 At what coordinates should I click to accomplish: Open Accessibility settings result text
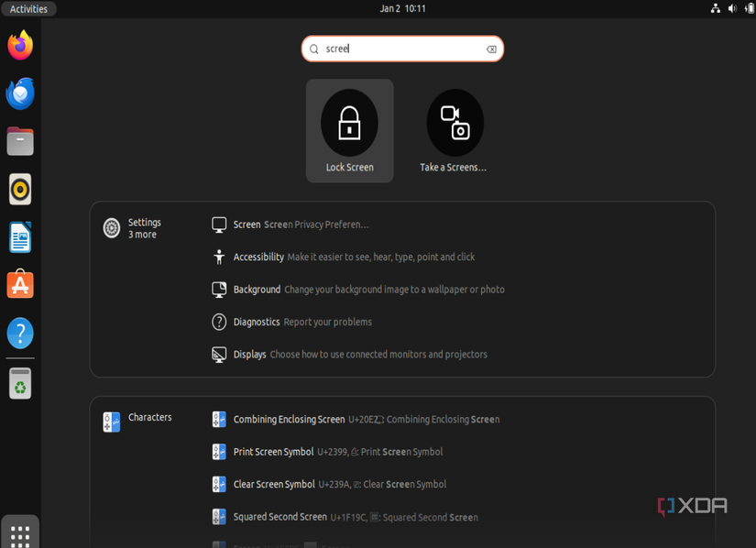[354, 257]
